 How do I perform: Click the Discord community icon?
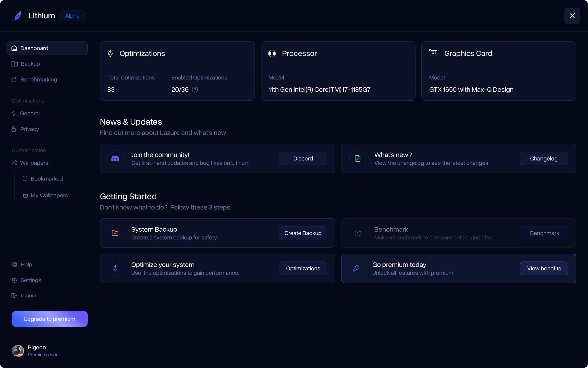[115, 158]
